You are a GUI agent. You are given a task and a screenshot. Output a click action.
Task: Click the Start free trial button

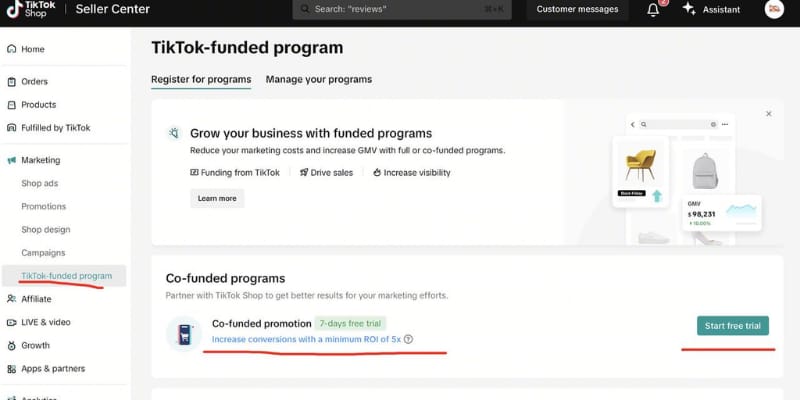(x=733, y=326)
